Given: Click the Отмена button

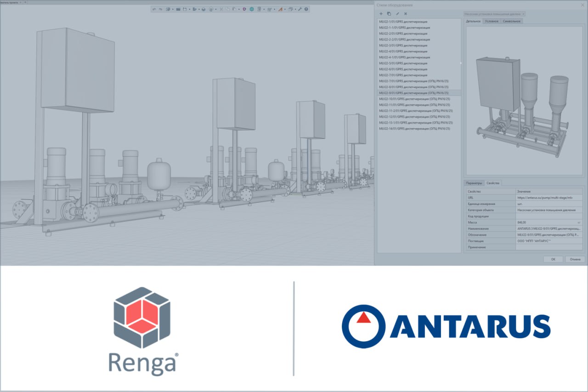Looking at the screenshot, I should tap(575, 259).
